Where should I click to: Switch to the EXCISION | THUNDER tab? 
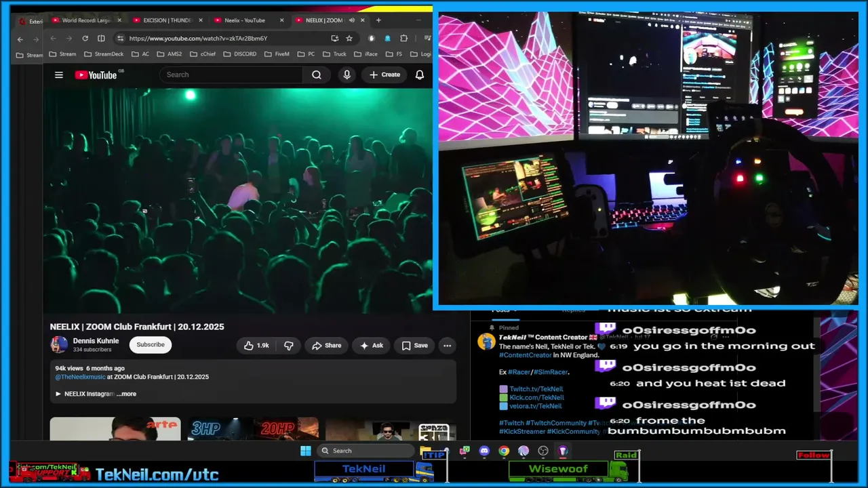pos(167,20)
